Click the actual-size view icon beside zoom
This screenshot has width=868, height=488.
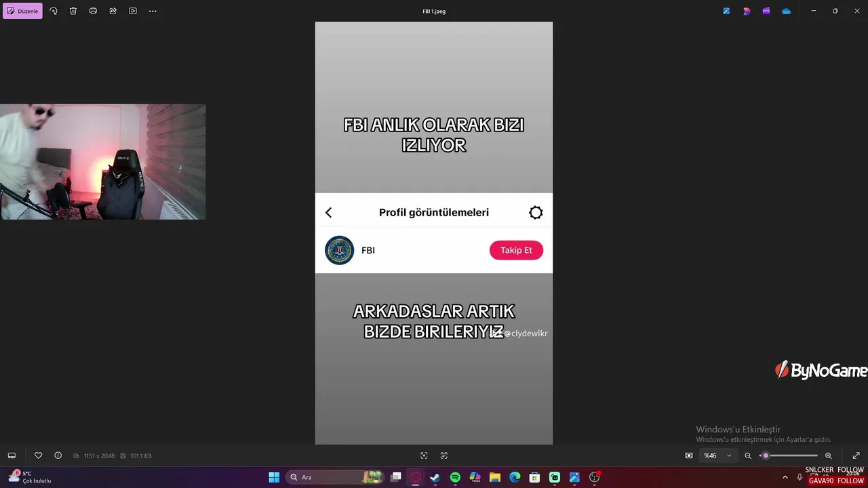pyautogui.click(x=689, y=455)
